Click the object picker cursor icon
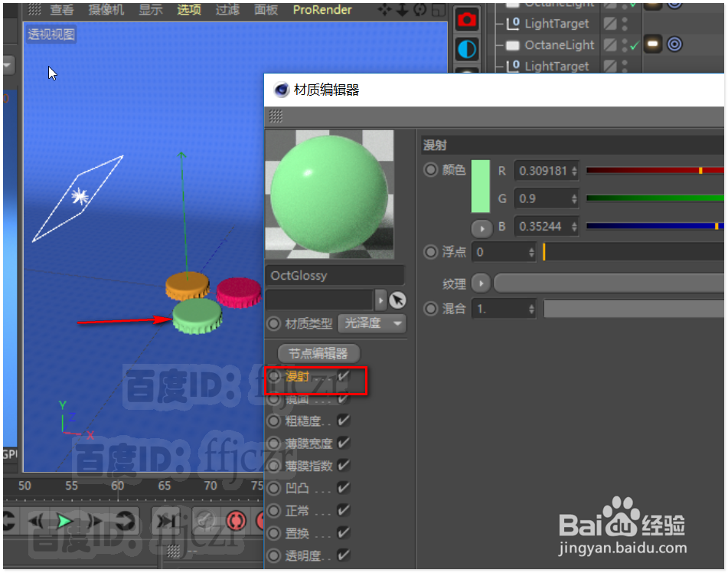Viewport: 728px width, 573px height. pos(397,300)
